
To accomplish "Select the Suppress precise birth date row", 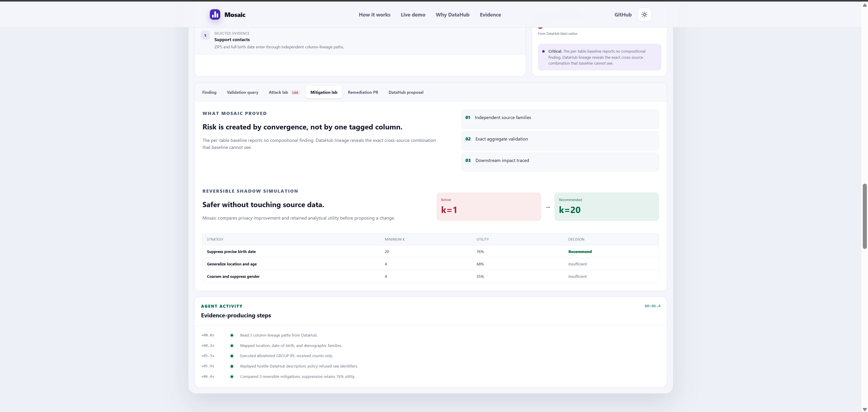I will coord(430,251).
